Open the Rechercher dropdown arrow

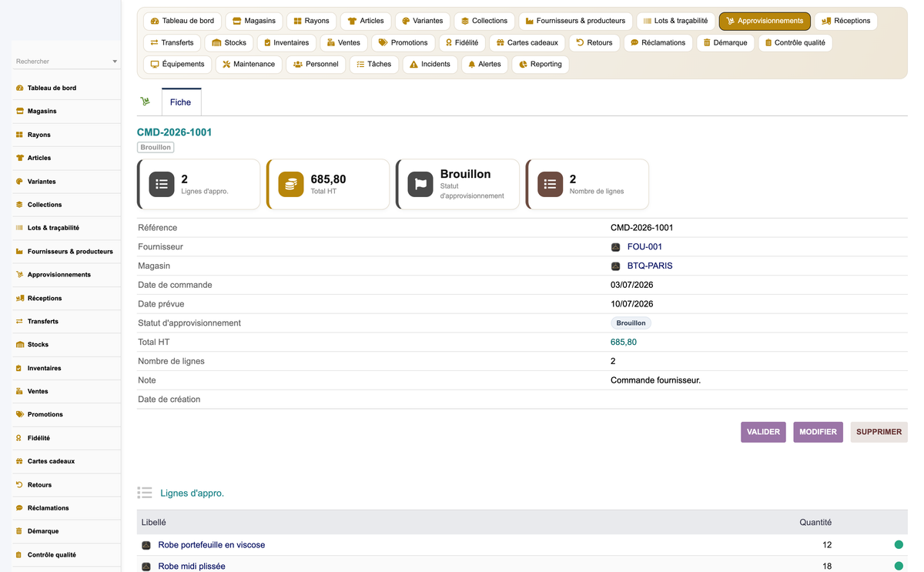tap(115, 62)
